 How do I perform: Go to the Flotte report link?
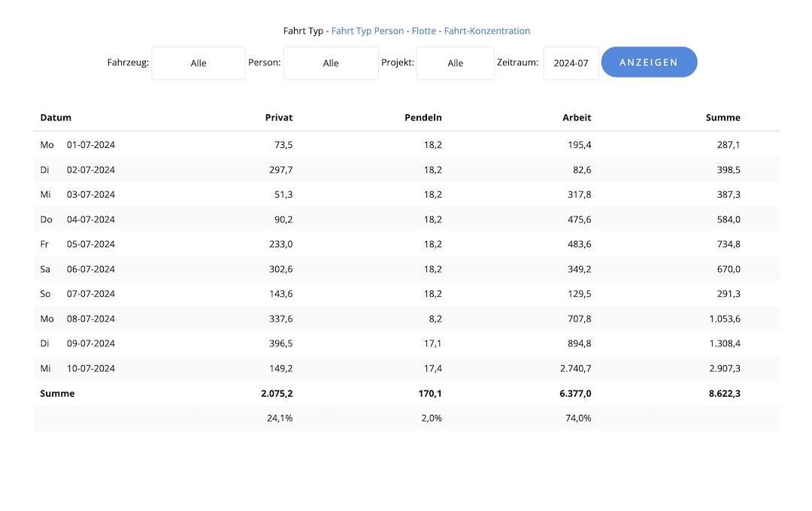pyautogui.click(x=424, y=31)
